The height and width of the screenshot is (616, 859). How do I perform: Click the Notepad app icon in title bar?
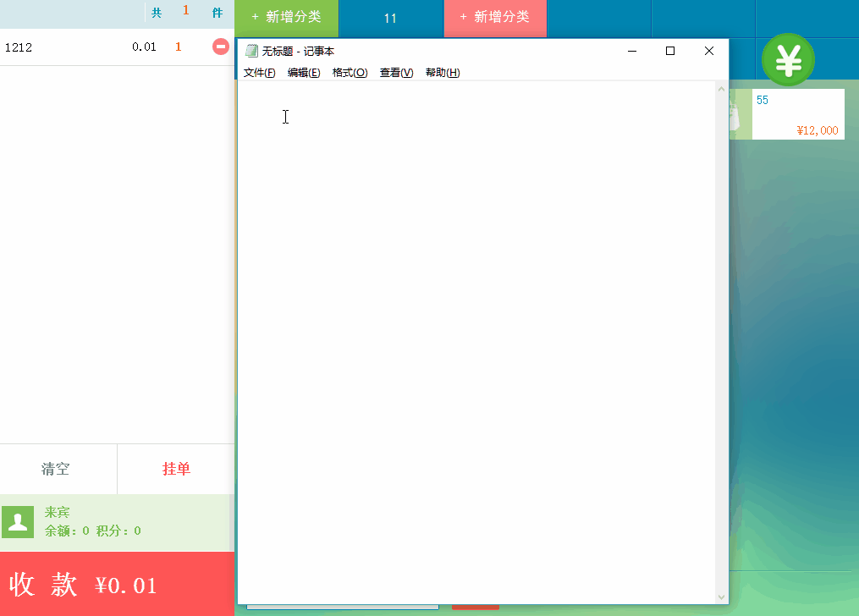pos(251,51)
